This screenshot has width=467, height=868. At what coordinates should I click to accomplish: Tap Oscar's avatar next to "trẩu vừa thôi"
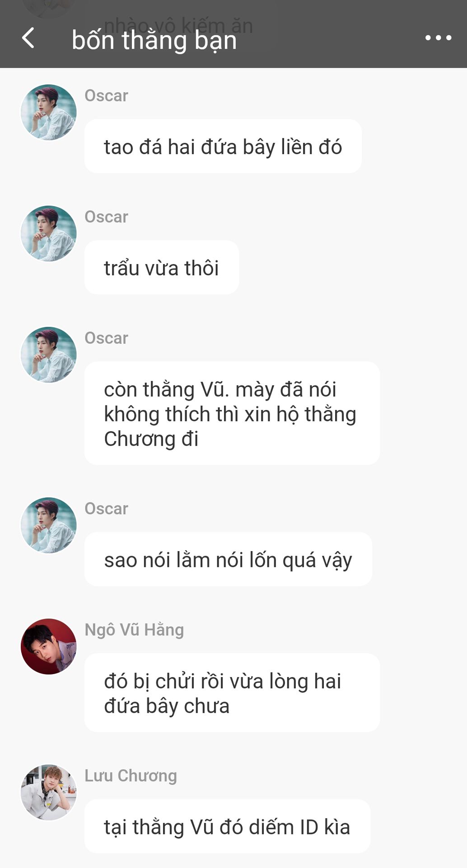(x=49, y=233)
